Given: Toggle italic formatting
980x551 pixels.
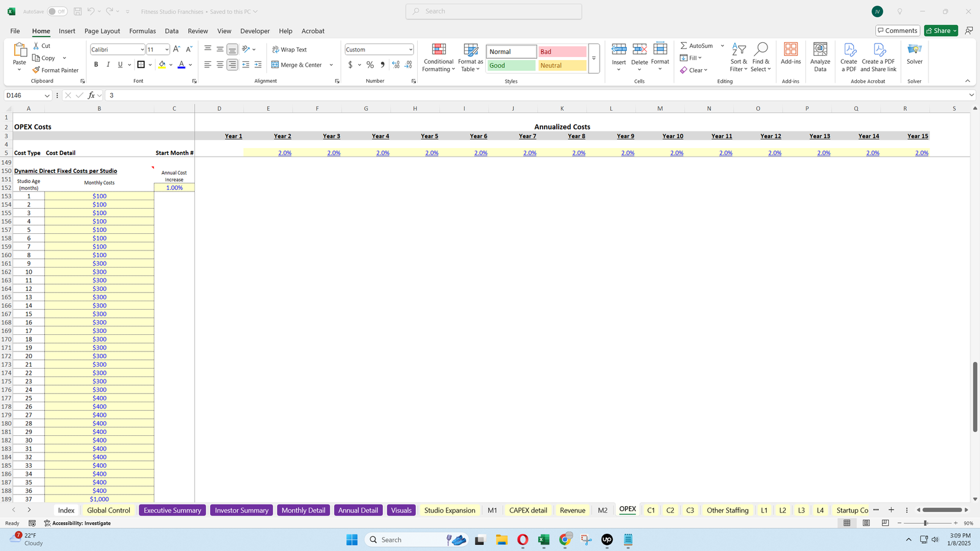Looking at the screenshot, I should coord(108,64).
